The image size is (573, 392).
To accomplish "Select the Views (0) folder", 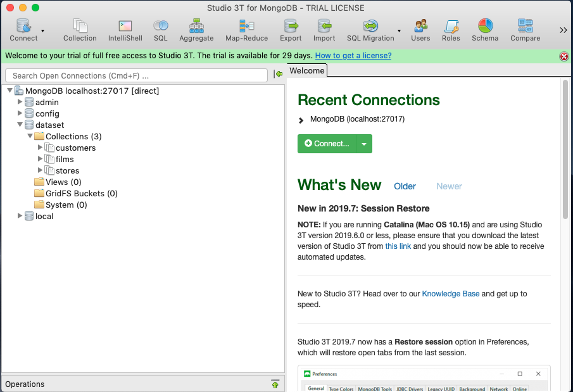I will pyautogui.click(x=58, y=182).
